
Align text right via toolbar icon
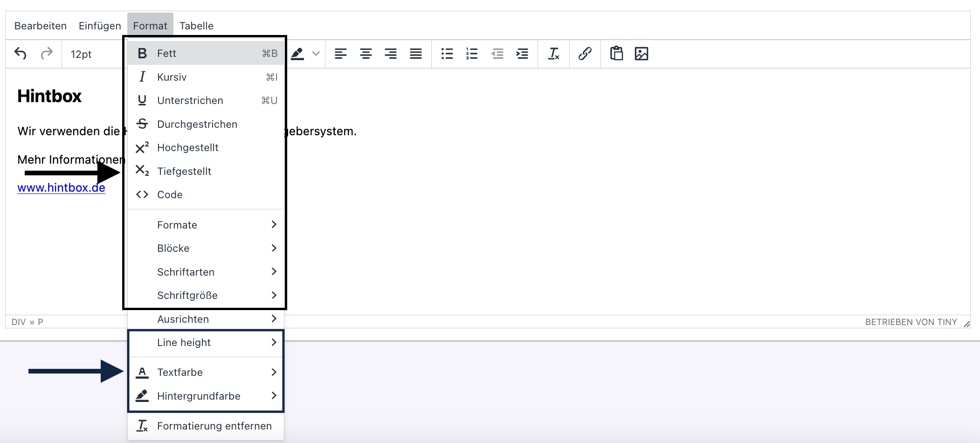(x=391, y=54)
